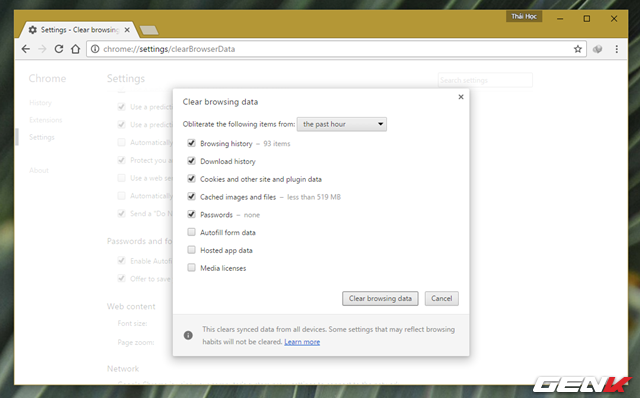
Task: Click the Clear browsing data button
Action: [x=380, y=298]
